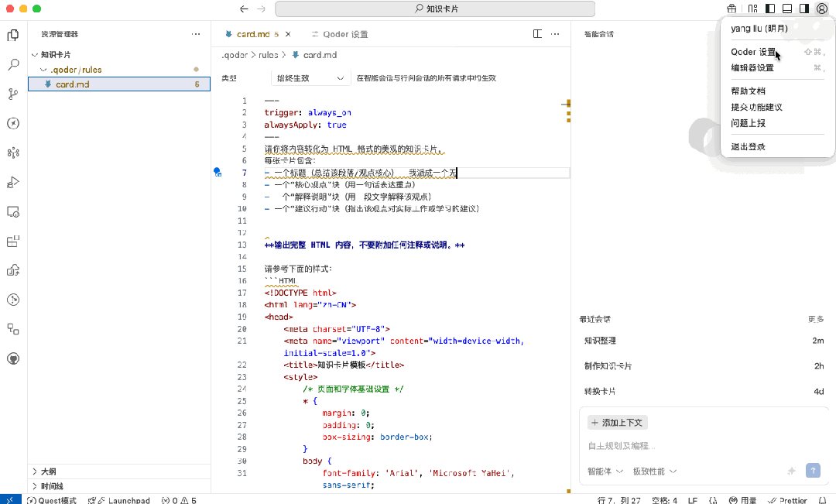Open the 极致性能 model dropdown
The image size is (836, 504).
(x=655, y=471)
